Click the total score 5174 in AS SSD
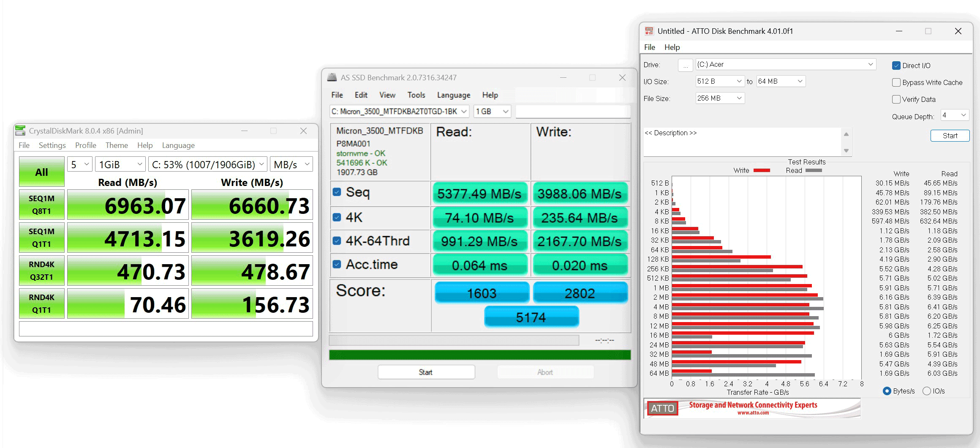Image resolution: width=980 pixels, height=448 pixels. (x=531, y=317)
